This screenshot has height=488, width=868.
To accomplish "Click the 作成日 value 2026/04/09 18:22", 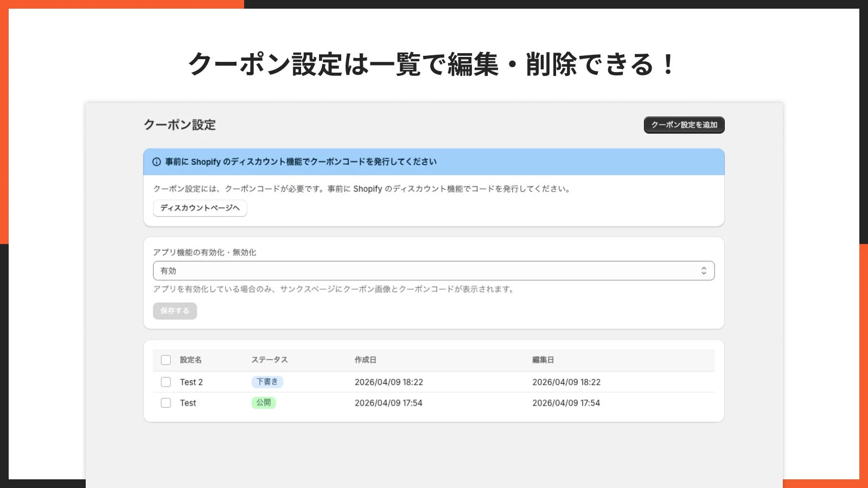I will [389, 382].
